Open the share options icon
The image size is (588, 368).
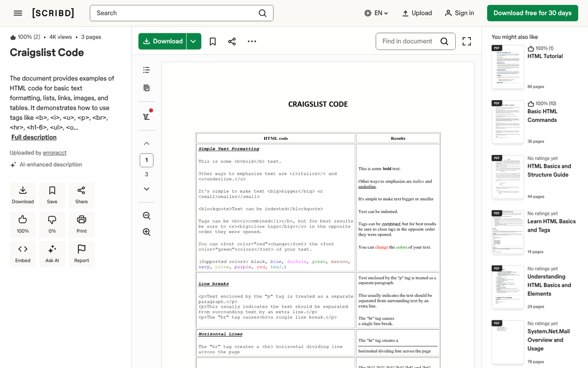232,41
